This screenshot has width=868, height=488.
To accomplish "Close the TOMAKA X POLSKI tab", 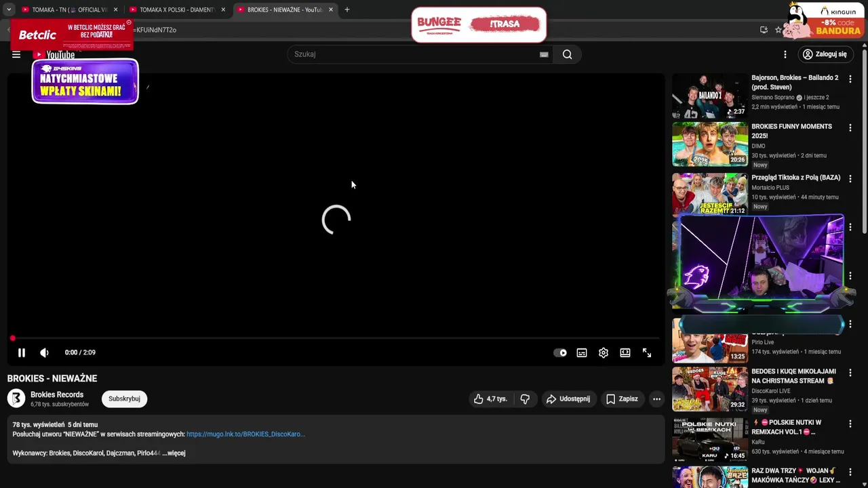I will pos(223,9).
